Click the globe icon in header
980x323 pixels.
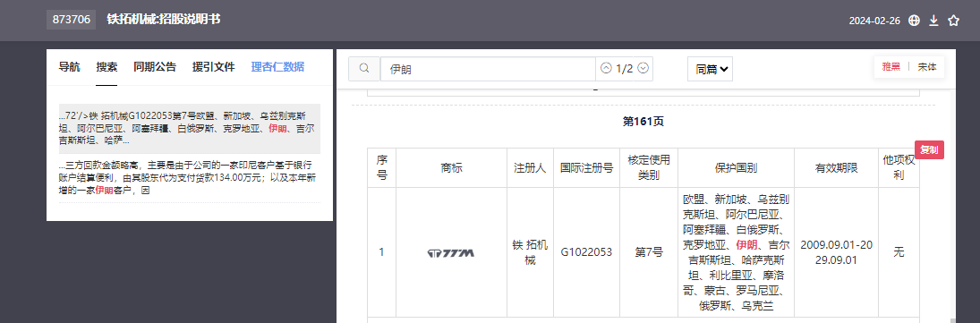tap(915, 21)
